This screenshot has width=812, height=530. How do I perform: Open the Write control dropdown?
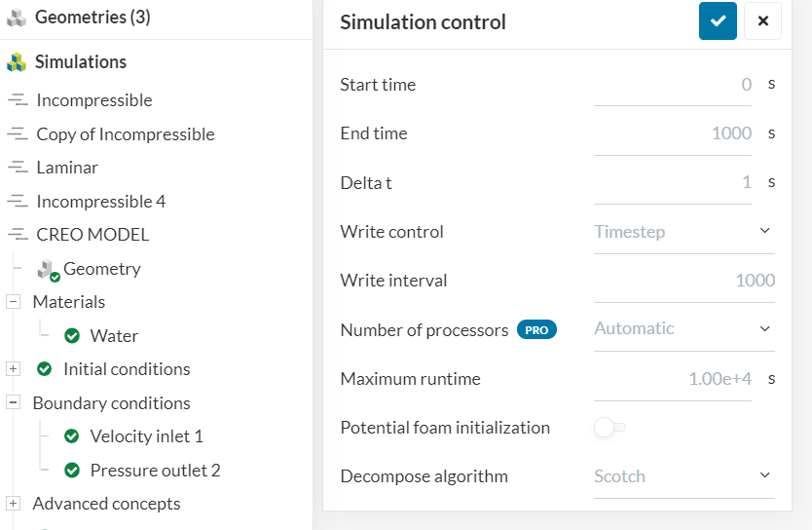coord(683,232)
